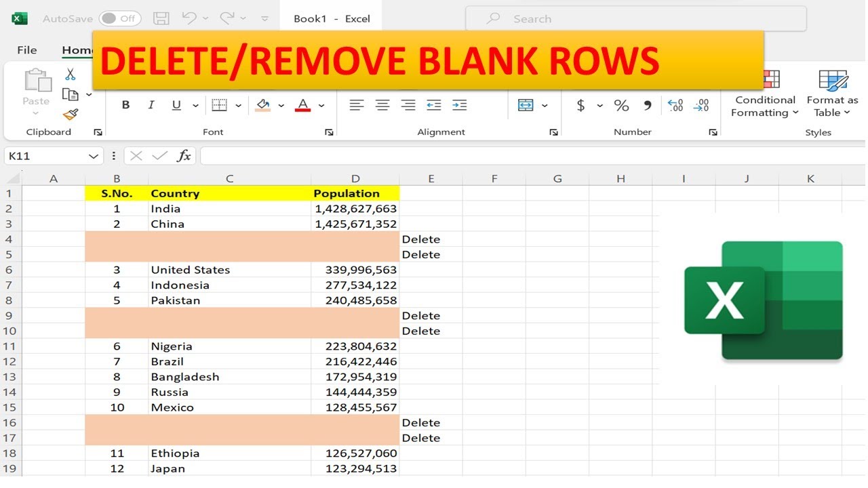This screenshot has height=488, width=868.
Task: Open Number format dialog launcher
Action: (713, 132)
